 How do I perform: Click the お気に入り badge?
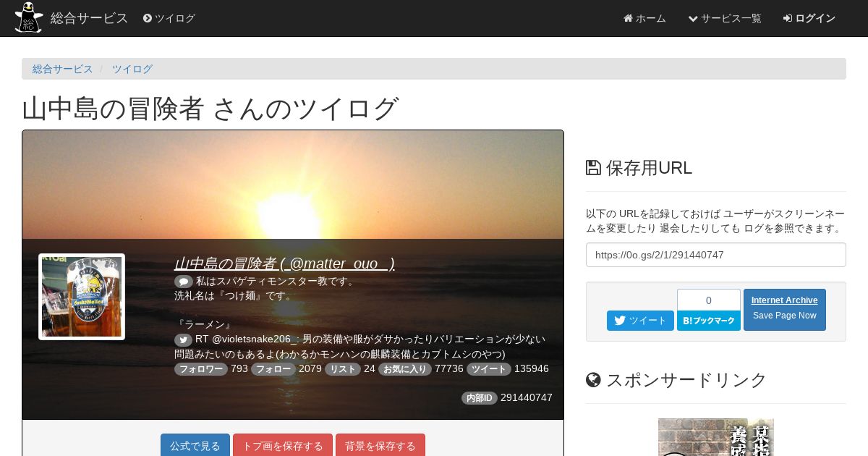coord(405,369)
